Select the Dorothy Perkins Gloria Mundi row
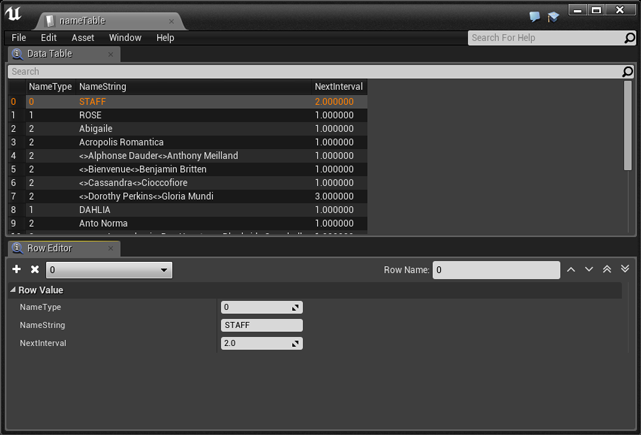Image resolution: width=641 pixels, height=435 pixels. [x=188, y=196]
